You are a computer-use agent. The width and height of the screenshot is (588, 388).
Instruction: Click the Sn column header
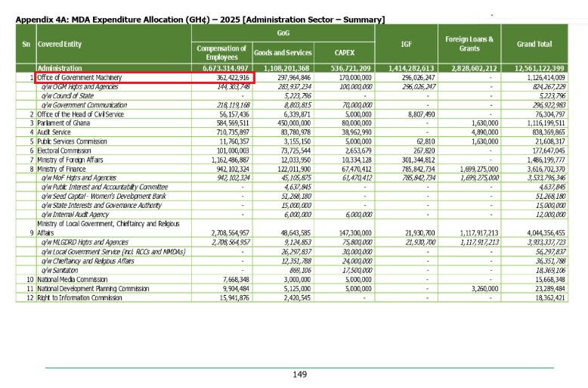[x=26, y=45]
